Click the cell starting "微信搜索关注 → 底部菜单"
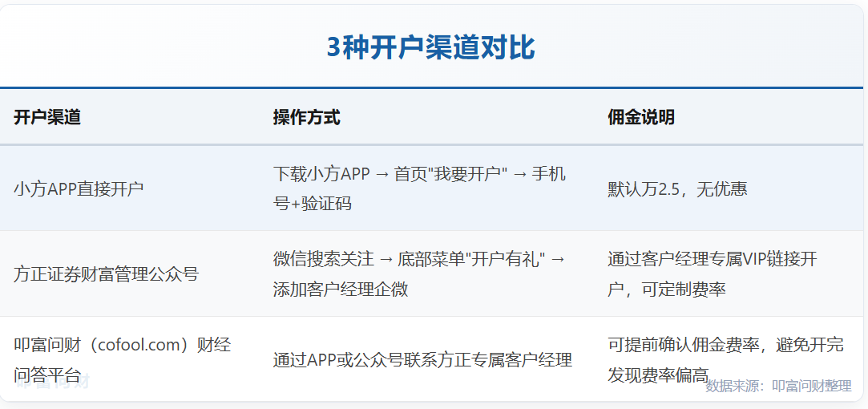This screenshot has height=409, width=868. click(x=420, y=273)
